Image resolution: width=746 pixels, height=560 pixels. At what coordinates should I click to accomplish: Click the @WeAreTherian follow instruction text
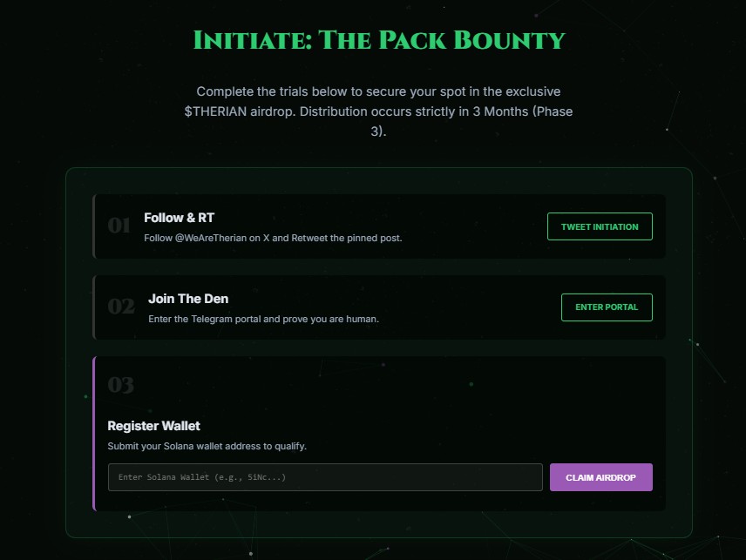(273, 238)
